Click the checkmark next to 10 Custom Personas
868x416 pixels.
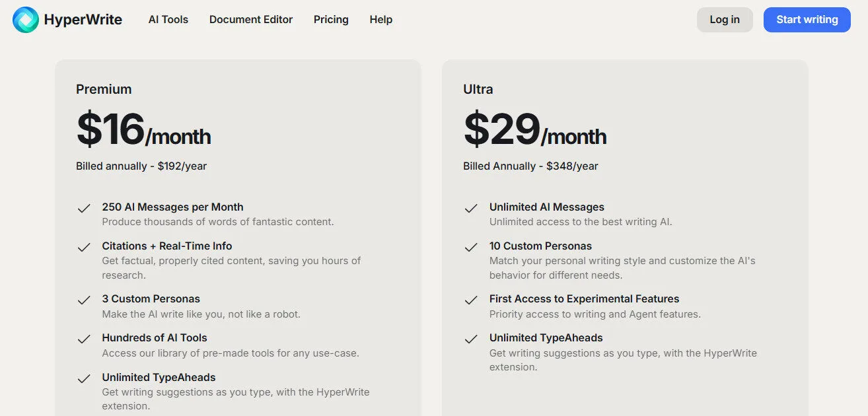click(x=471, y=247)
